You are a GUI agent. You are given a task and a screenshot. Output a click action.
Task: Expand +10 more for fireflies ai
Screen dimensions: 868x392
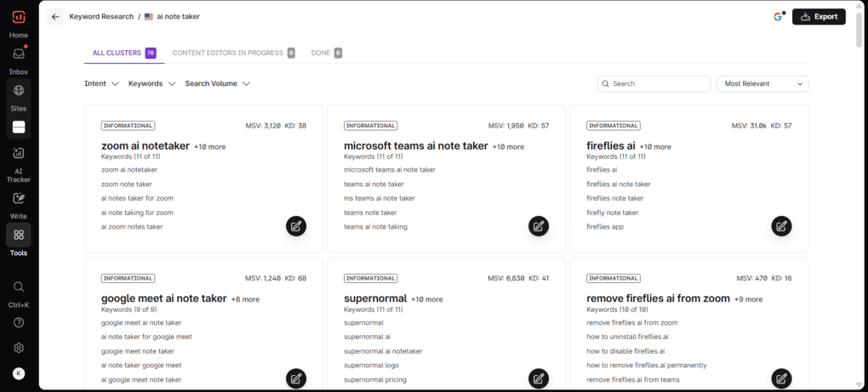click(x=655, y=147)
